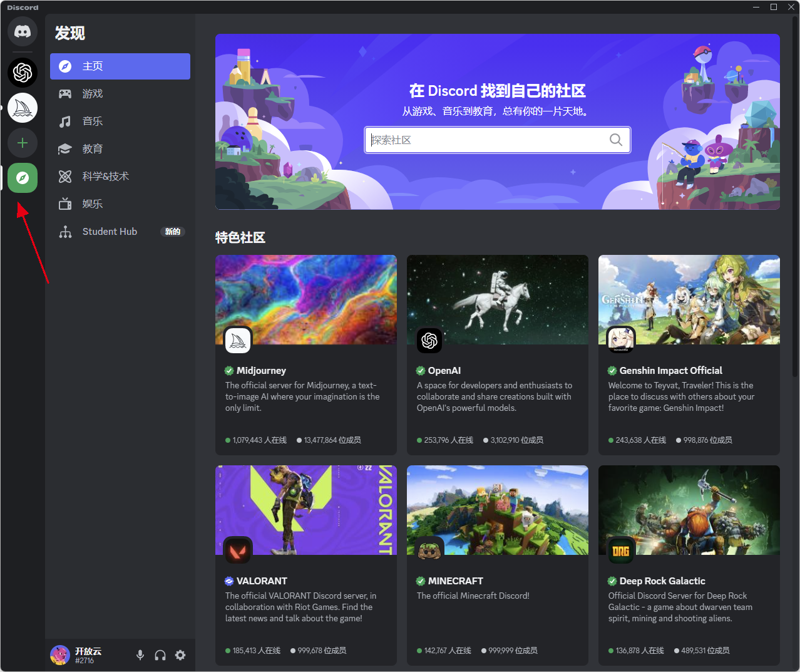Select 娱乐 entertainment category

pyautogui.click(x=120, y=204)
